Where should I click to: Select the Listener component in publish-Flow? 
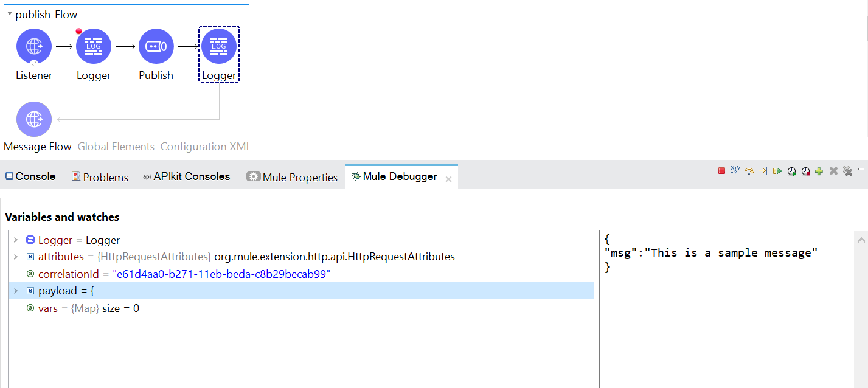[x=33, y=46]
